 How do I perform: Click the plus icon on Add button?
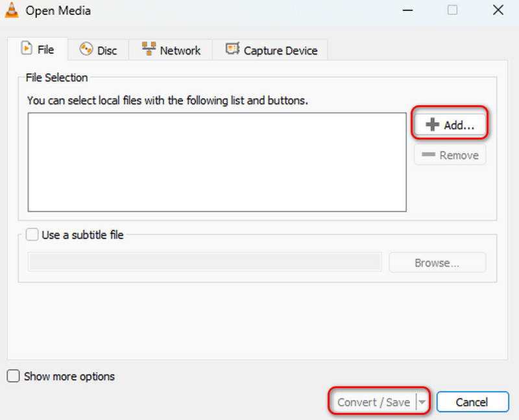pos(432,125)
